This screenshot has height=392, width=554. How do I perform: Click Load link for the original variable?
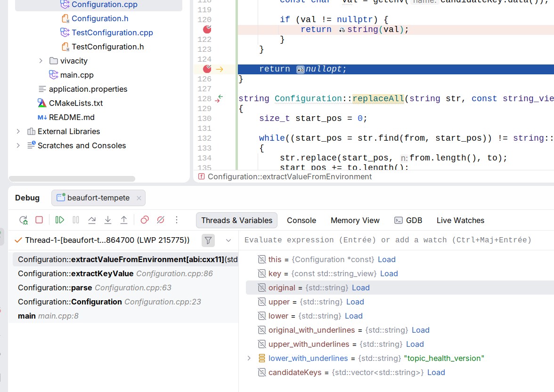click(x=361, y=288)
